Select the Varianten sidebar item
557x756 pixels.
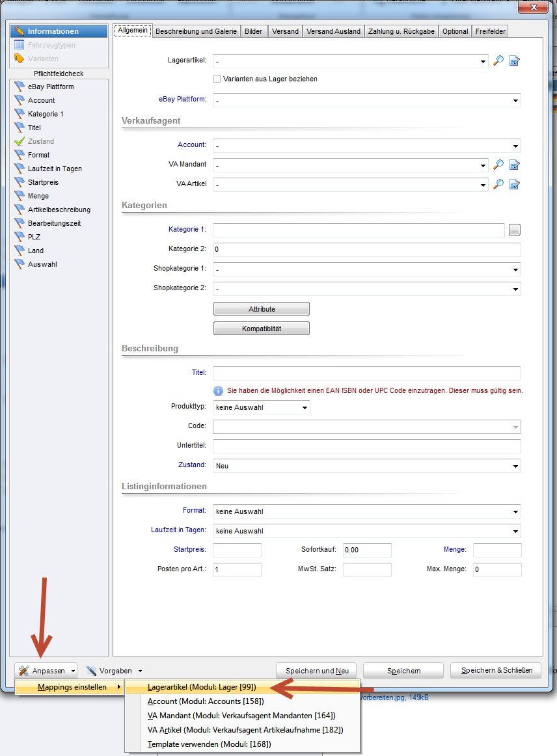point(59,59)
